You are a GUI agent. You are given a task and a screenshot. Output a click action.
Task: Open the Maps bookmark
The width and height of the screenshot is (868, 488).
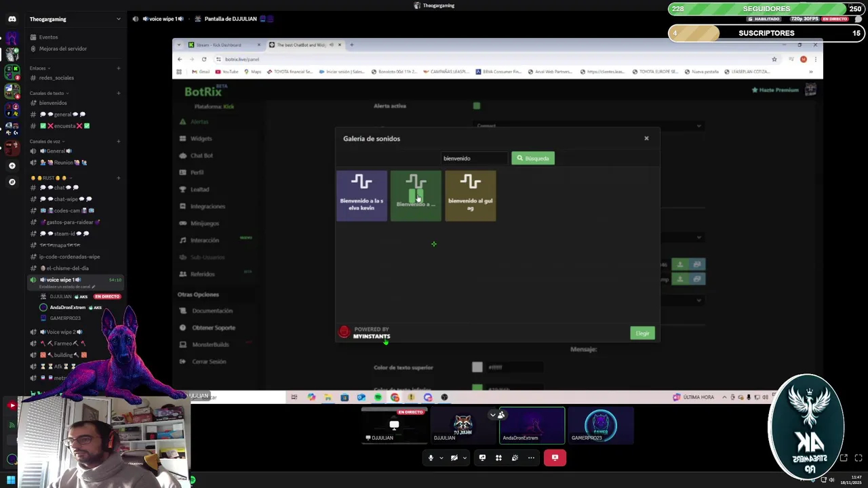[x=253, y=72]
